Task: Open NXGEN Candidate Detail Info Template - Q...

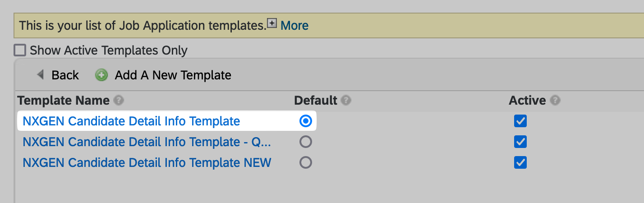Action: tap(147, 142)
